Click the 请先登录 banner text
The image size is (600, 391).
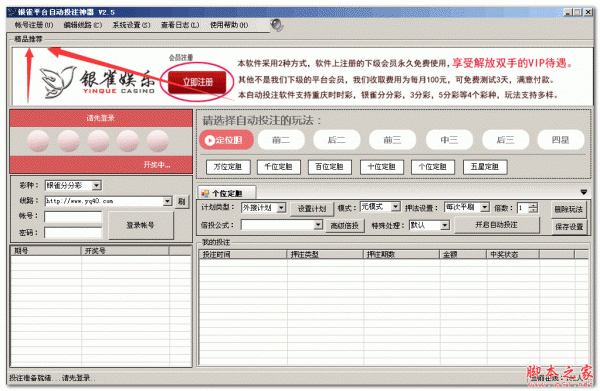coord(101,118)
